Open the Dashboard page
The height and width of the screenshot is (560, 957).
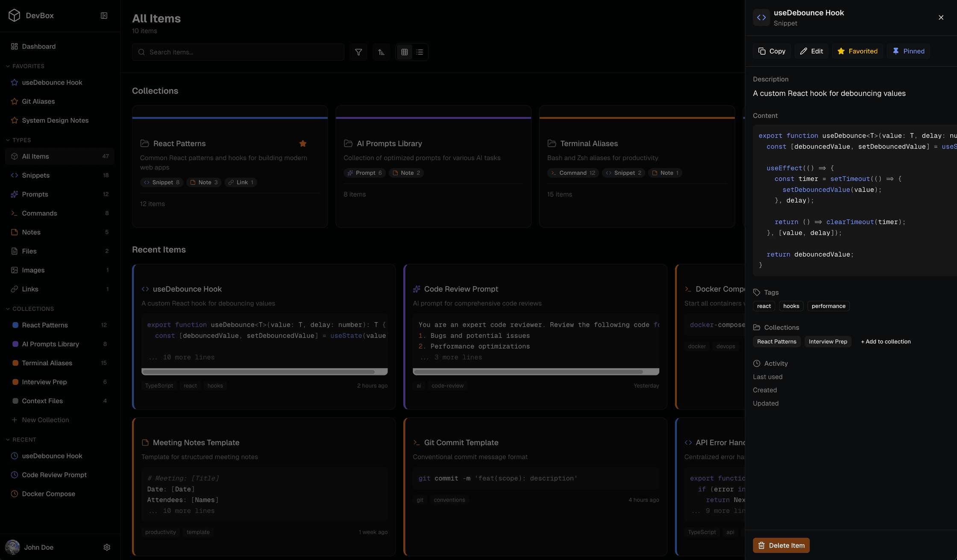[60, 47]
